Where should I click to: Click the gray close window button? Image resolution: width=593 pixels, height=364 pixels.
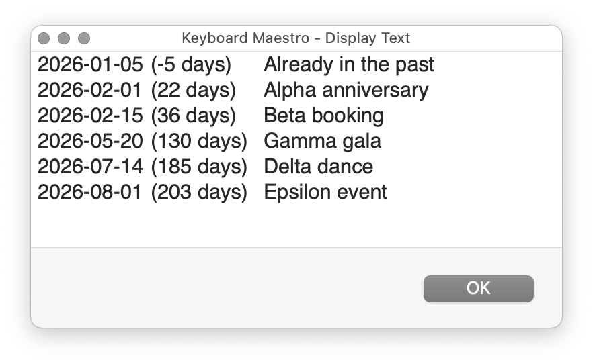point(44,38)
